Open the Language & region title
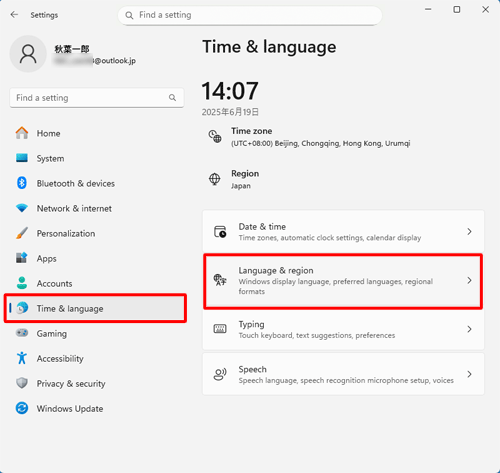 tap(276, 271)
